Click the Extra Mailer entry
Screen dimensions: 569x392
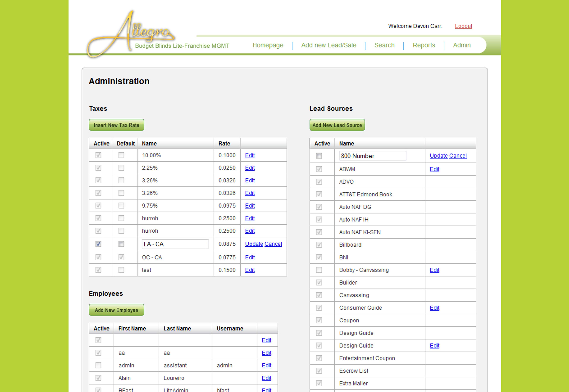(353, 383)
